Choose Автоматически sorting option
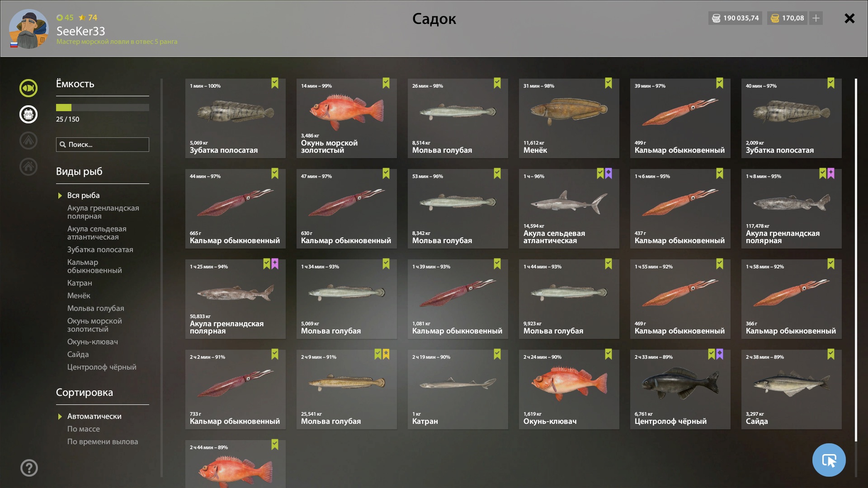 (x=94, y=416)
